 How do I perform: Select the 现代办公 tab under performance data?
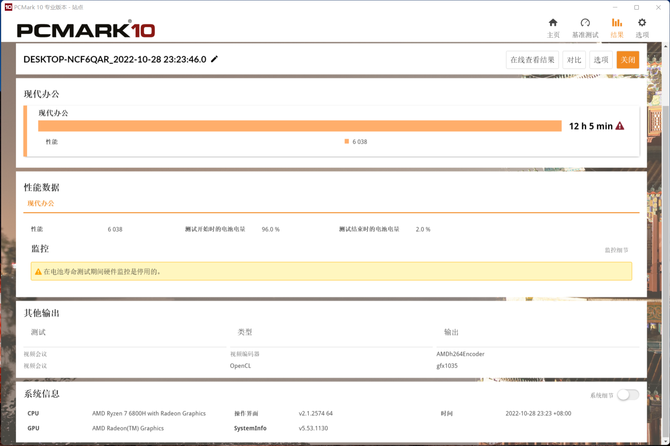click(41, 203)
